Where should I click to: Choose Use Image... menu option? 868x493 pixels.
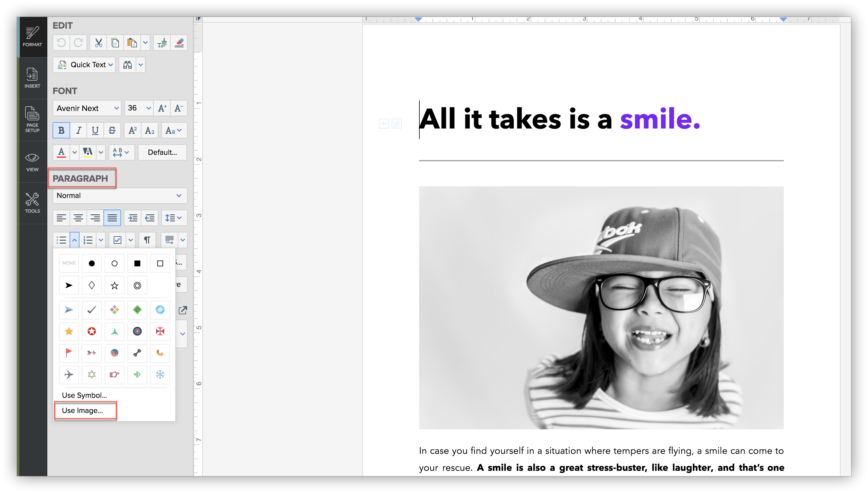click(82, 410)
